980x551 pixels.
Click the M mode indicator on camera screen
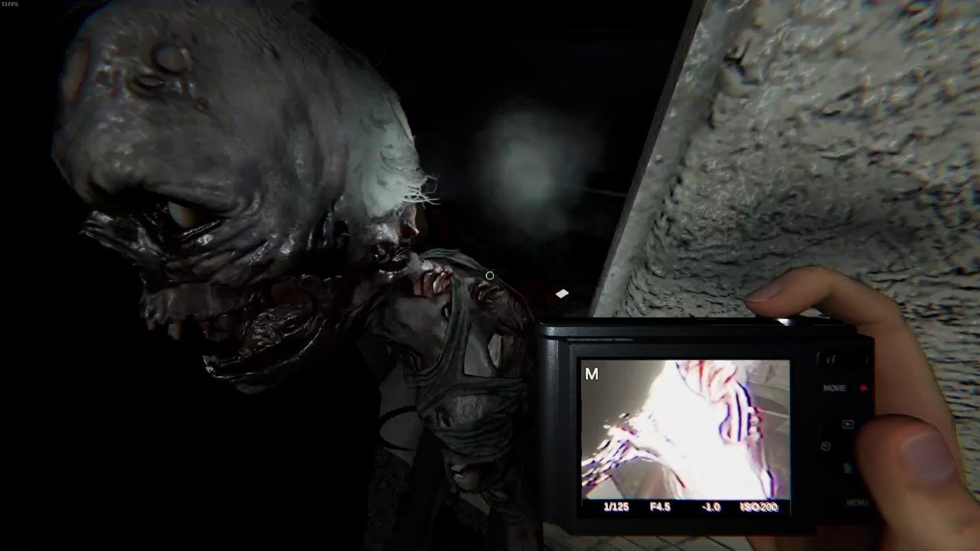point(591,374)
